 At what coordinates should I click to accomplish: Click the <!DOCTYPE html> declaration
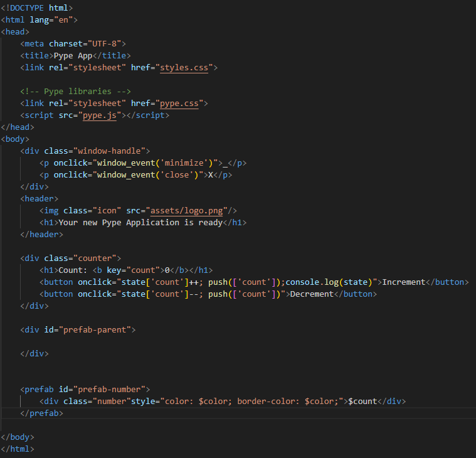click(x=37, y=8)
